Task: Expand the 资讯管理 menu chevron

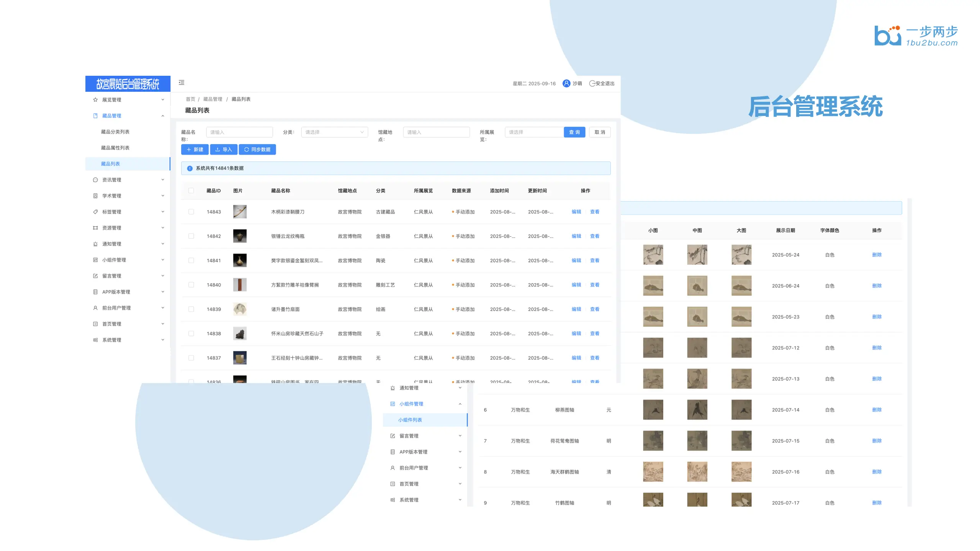Action: (163, 180)
